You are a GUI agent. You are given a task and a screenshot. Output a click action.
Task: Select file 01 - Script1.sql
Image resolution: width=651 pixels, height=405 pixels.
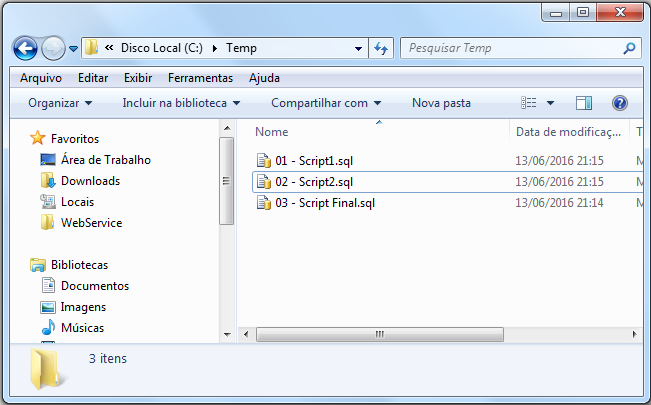coord(314,161)
